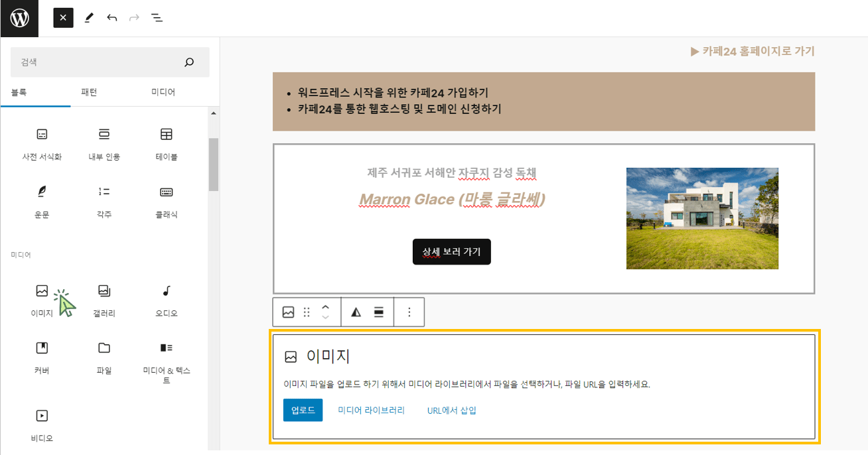Insert the 오디오 block

[x=166, y=300]
